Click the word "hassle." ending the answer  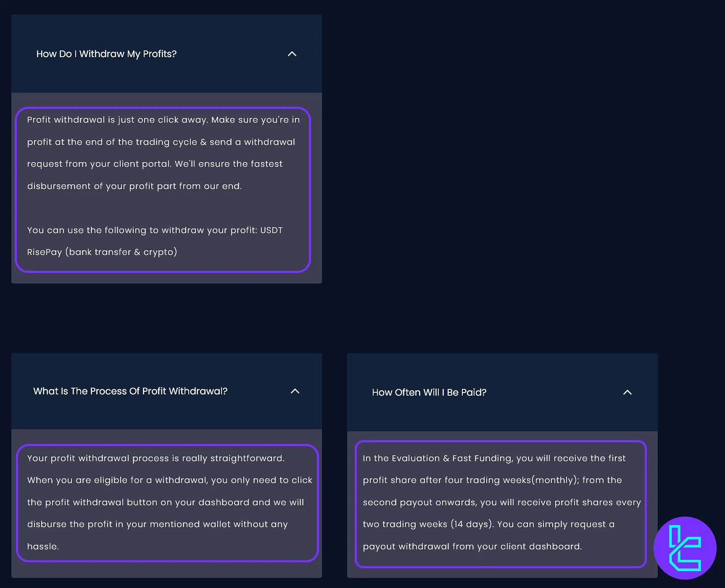click(43, 546)
